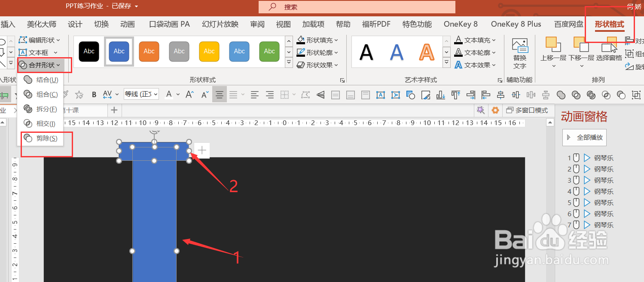This screenshot has height=282, width=644.
Task: Apply the yellow Abc shape style
Action: coord(209,51)
